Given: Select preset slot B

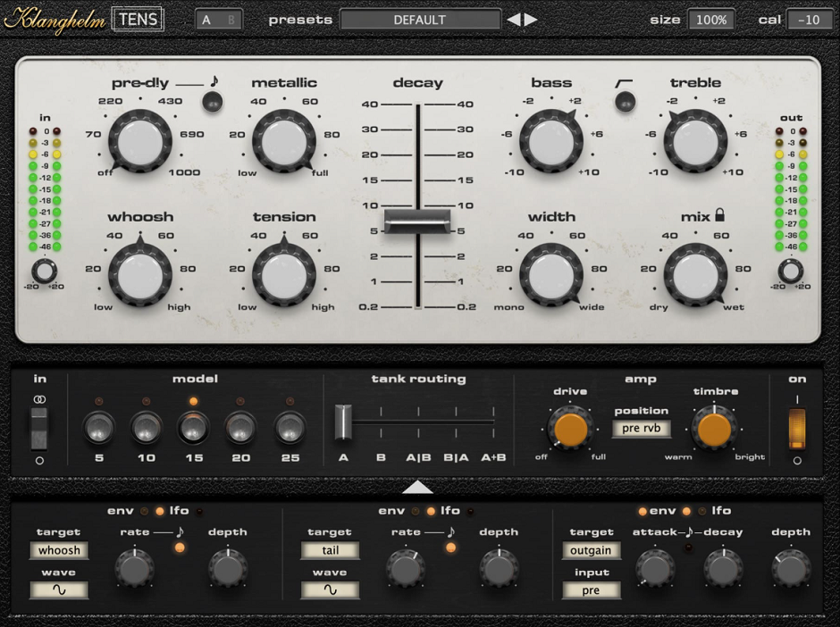Looking at the screenshot, I should 231,21.
